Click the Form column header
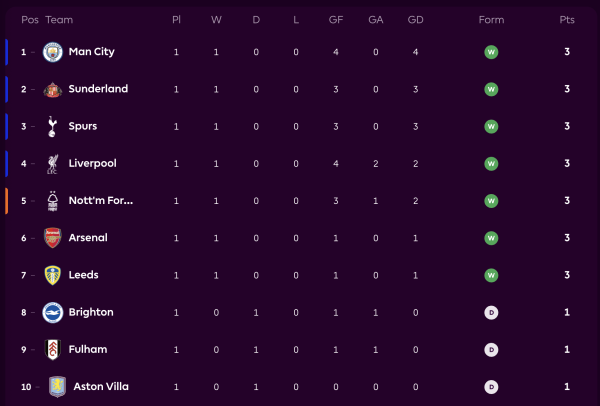 tap(491, 20)
